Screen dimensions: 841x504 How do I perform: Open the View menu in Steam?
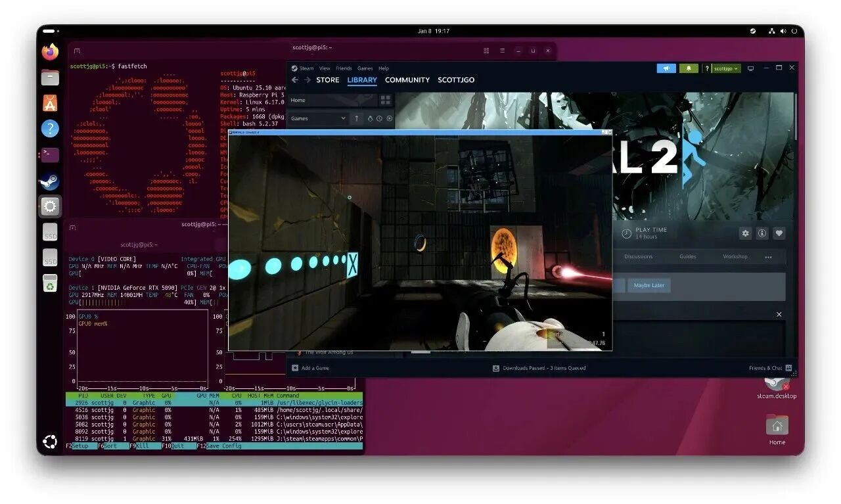325,68
